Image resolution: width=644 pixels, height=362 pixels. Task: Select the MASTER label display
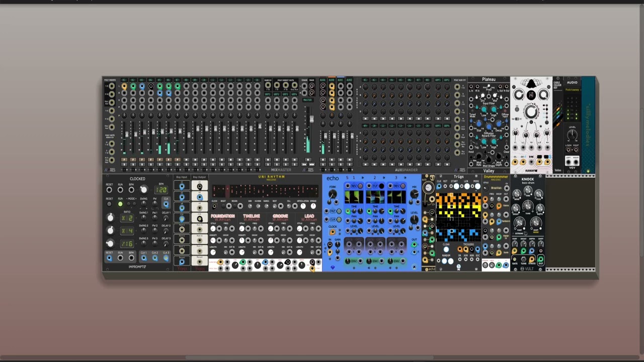[x=307, y=100]
